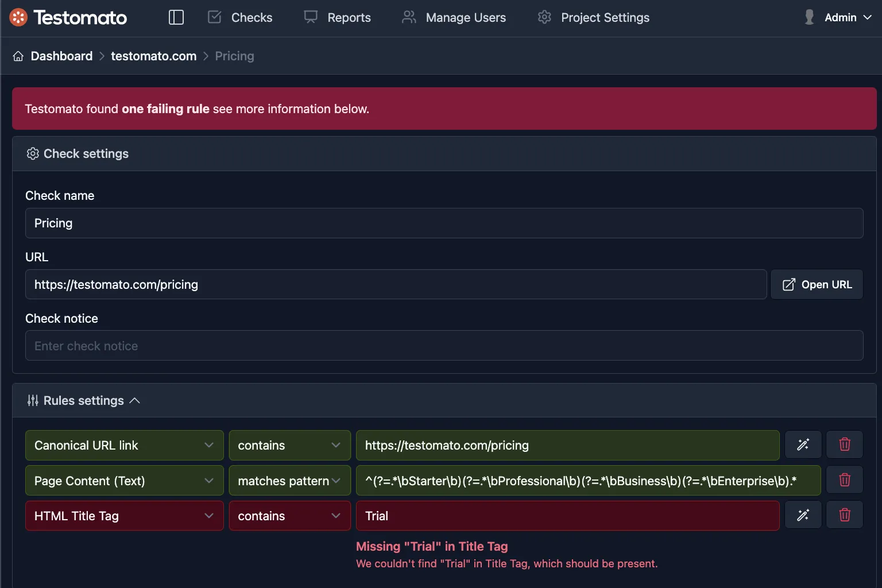The image size is (882, 588).
Task: Click the home icon in the breadcrumb
Action: coord(18,55)
